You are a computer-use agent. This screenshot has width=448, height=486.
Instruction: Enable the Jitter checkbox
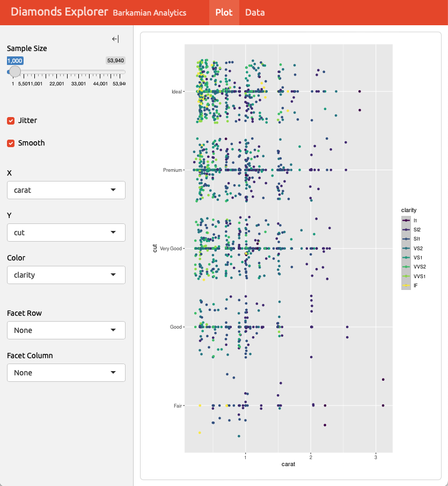point(10,120)
